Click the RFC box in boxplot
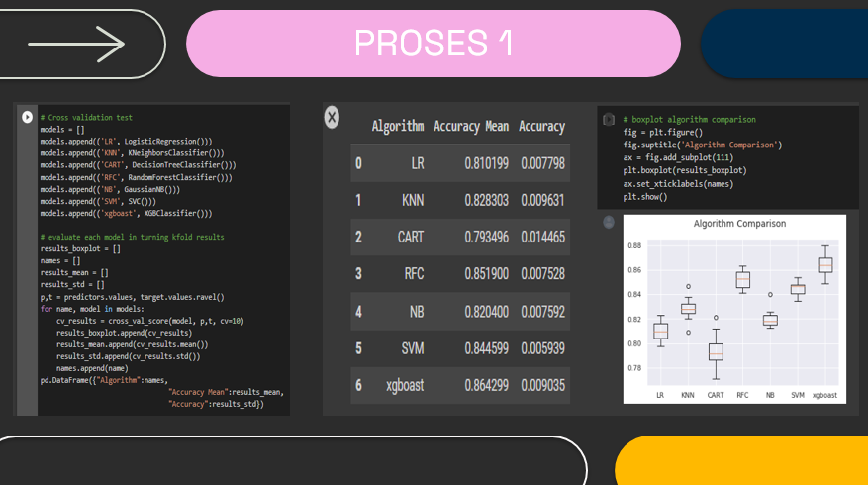 click(x=743, y=280)
